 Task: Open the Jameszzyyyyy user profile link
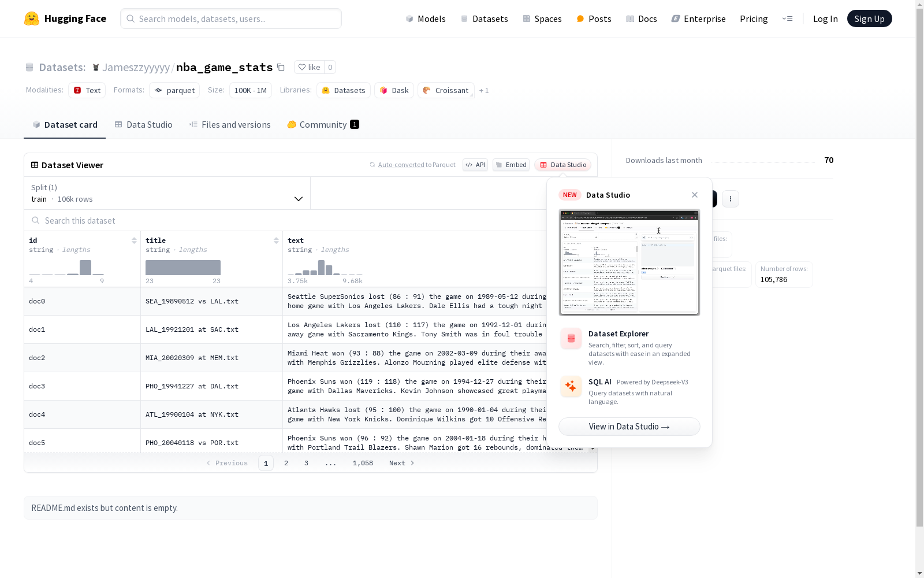tap(136, 67)
